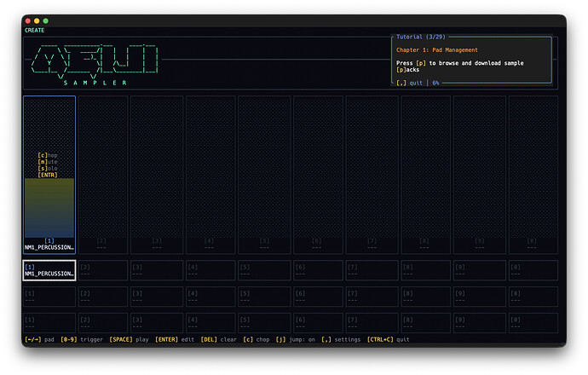Viewport: 588px width, 375px height.
Task: Solo pad 1 via [s]olo label
Action: coord(49,169)
